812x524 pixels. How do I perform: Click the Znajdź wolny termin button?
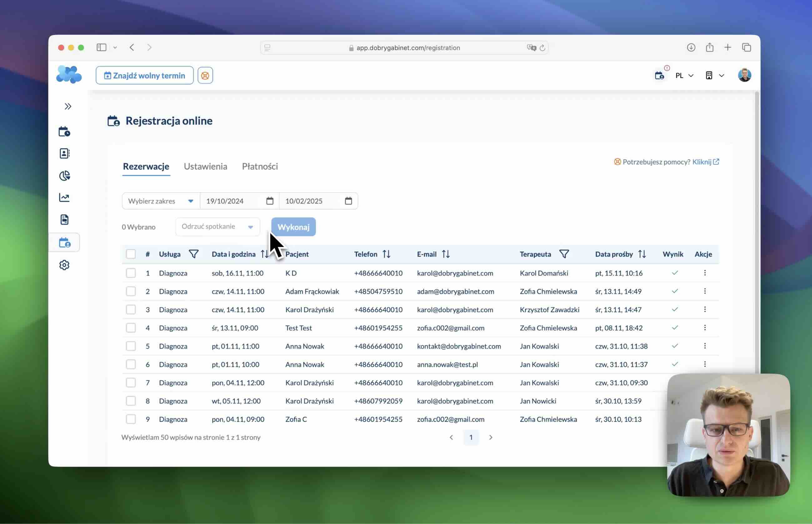coord(144,75)
